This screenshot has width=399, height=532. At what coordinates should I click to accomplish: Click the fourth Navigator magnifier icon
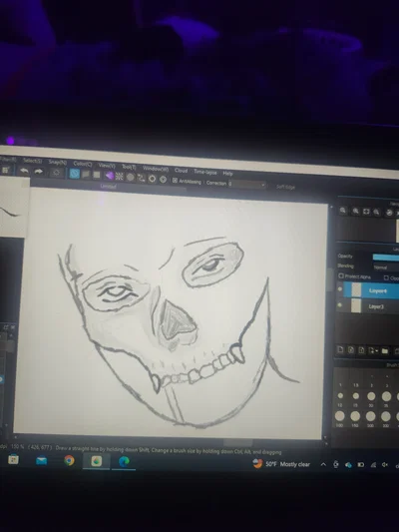[377, 212]
